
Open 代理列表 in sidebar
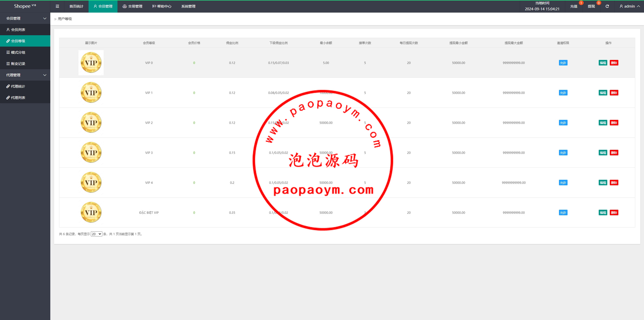tap(25, 98)
